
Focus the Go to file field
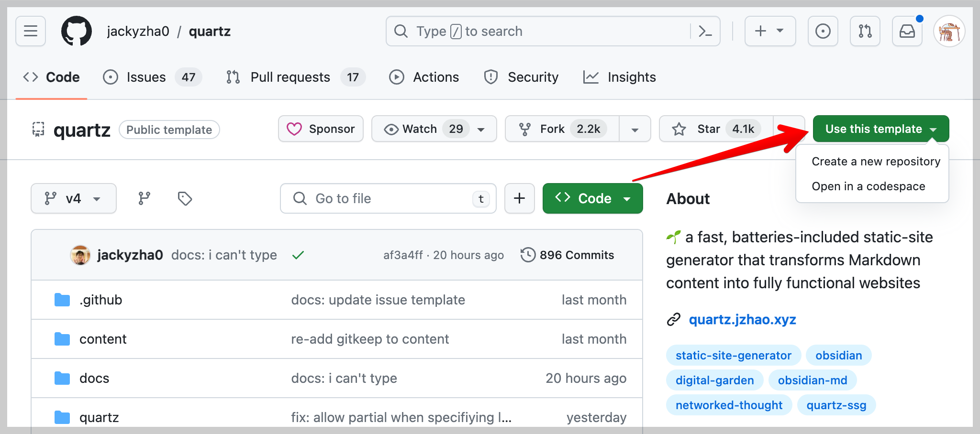[x=388, y=198]
